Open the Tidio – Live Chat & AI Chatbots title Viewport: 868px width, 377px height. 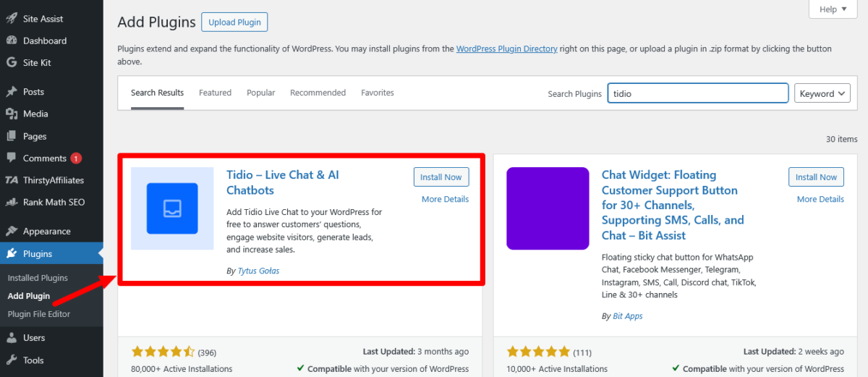tap(282, 182)
